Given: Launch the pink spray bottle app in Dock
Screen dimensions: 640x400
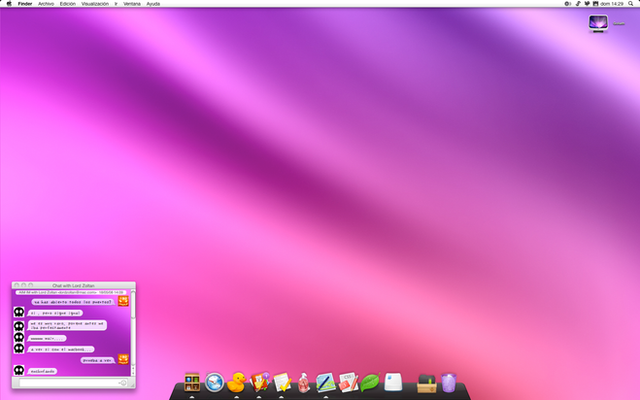Looking at the screenshot, I should click(303, 383).
